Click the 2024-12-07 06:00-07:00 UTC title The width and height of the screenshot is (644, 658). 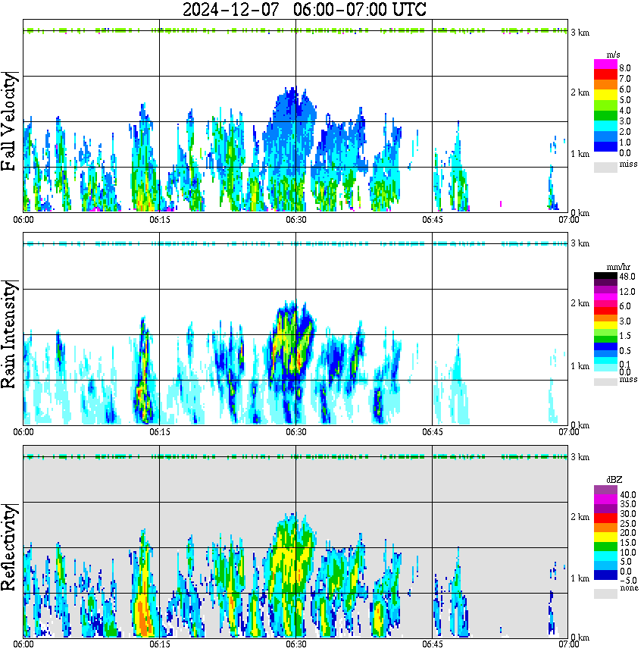[x=304, y=9]
